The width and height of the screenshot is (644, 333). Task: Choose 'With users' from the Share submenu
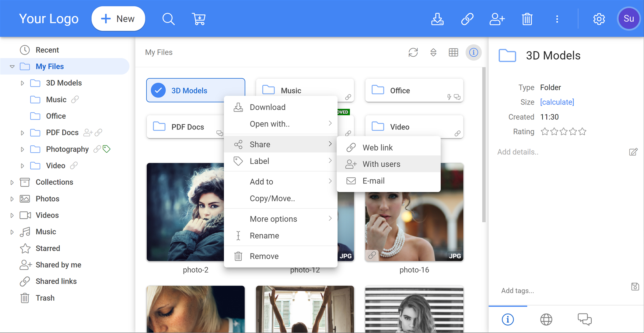coord(381,164)
